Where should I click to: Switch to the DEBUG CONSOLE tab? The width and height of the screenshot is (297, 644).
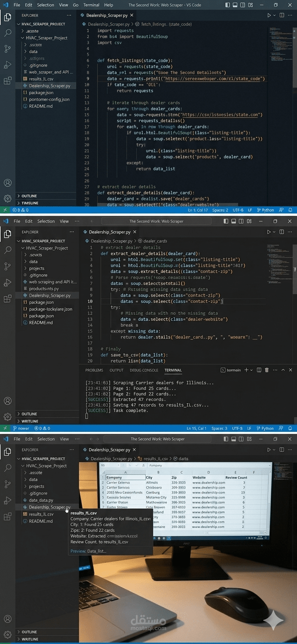click(144, 370)
